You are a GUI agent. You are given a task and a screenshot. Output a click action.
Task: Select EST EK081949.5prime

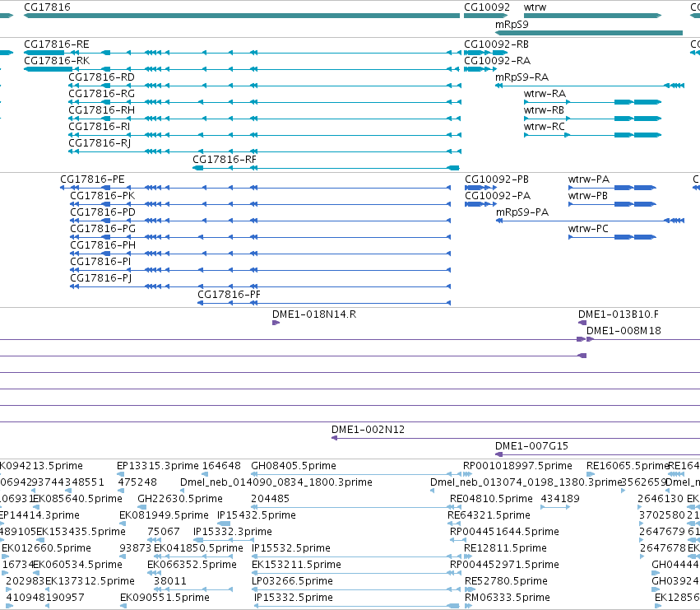(164, 515)
